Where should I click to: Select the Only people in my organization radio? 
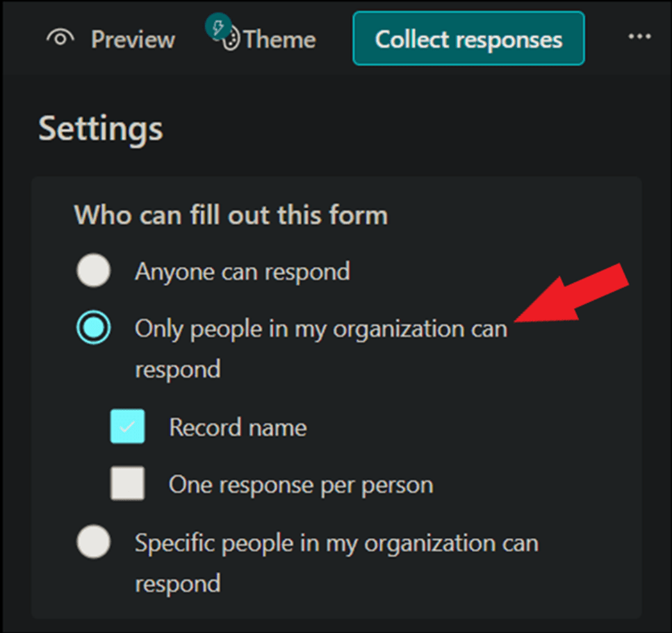(93, 328)
